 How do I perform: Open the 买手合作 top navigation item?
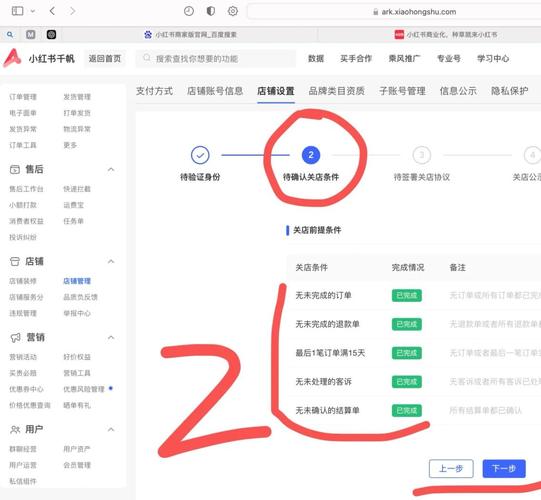pyautogui.click(x=356, y=59)
